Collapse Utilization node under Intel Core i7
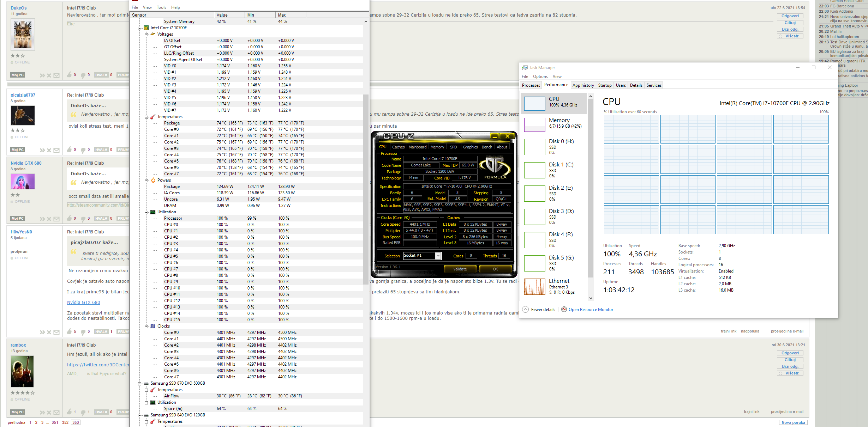 pos(146,212)
